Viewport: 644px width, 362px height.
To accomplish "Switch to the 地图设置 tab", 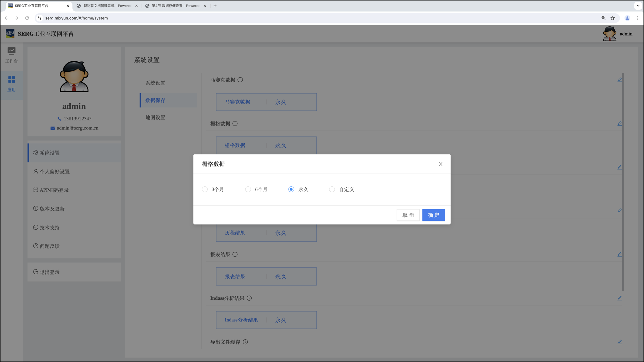I will (x=155, y=118).
